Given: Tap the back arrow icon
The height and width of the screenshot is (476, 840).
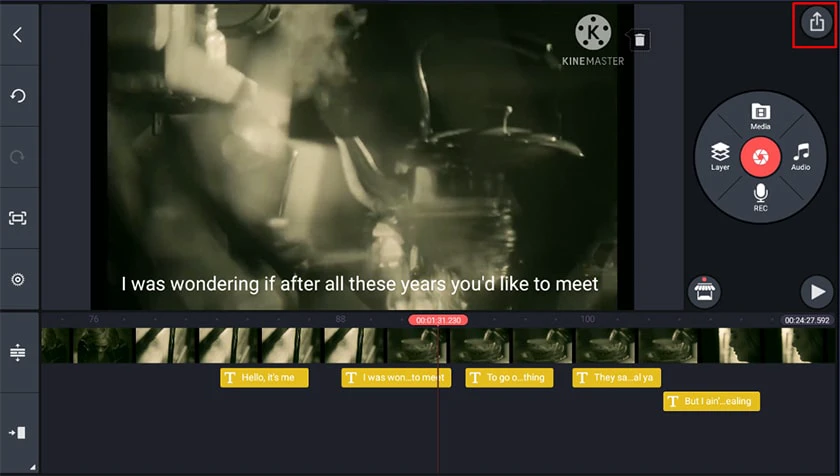Looking at the screenshot, I should click(x=18, y=35).
